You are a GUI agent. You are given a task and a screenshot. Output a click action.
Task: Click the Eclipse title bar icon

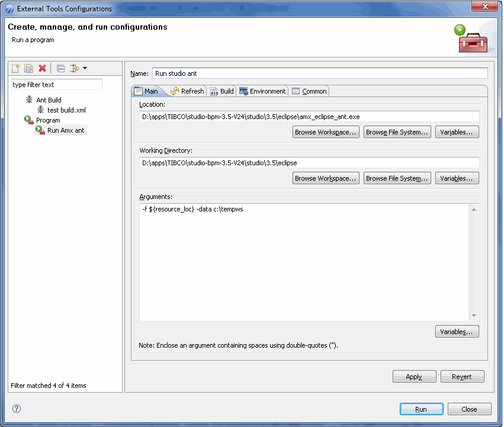pyautogui.click(x=9, y=9)
